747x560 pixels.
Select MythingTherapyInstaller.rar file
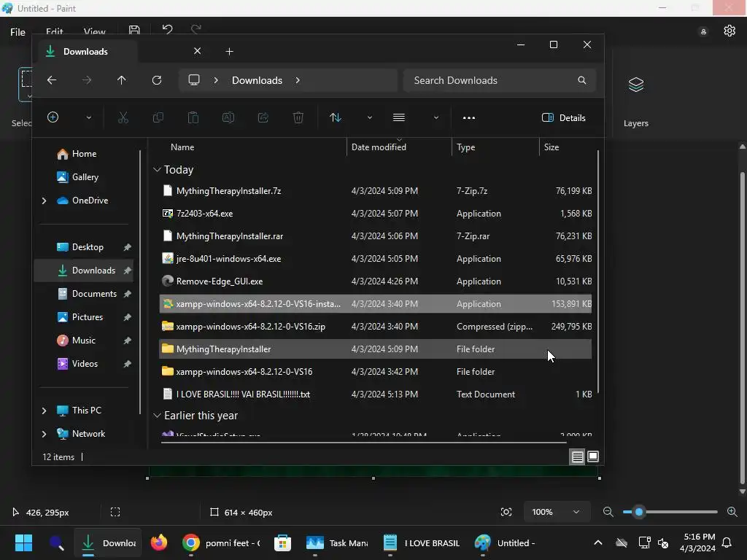[x=376, y=236]
